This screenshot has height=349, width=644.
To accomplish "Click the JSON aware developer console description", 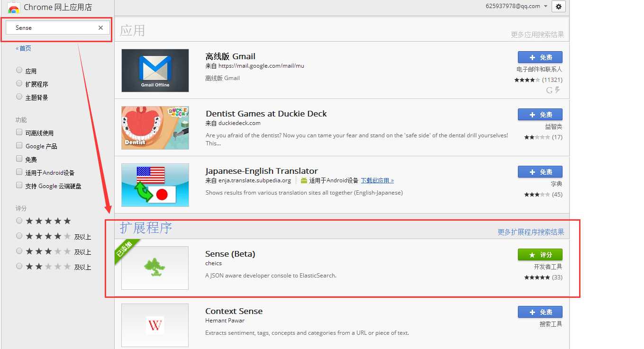I will pos(271,276).
